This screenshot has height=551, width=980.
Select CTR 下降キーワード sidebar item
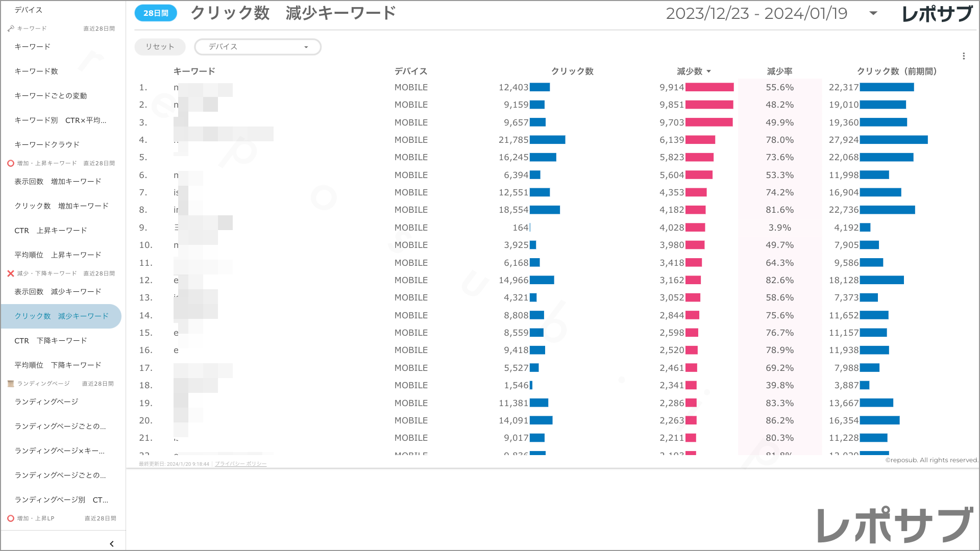click(x=51, y=340)
